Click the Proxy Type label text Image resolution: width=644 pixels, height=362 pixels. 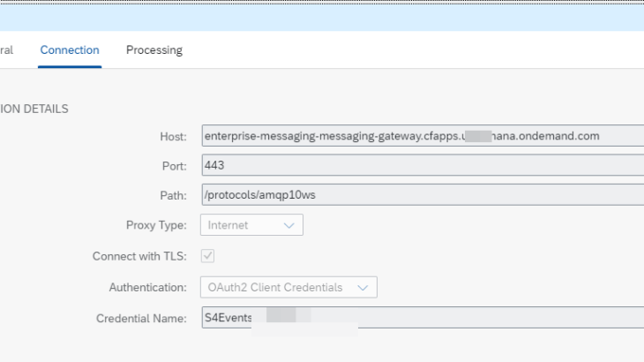156,225
